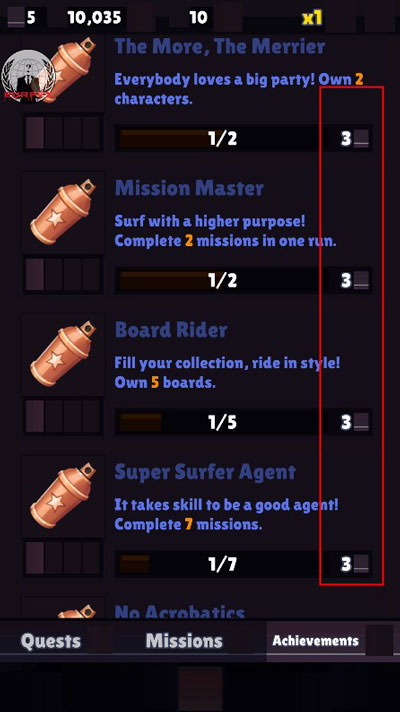Tap the 10,035 coin counter
Screen dimensions: 400x712
coord(94,18)
